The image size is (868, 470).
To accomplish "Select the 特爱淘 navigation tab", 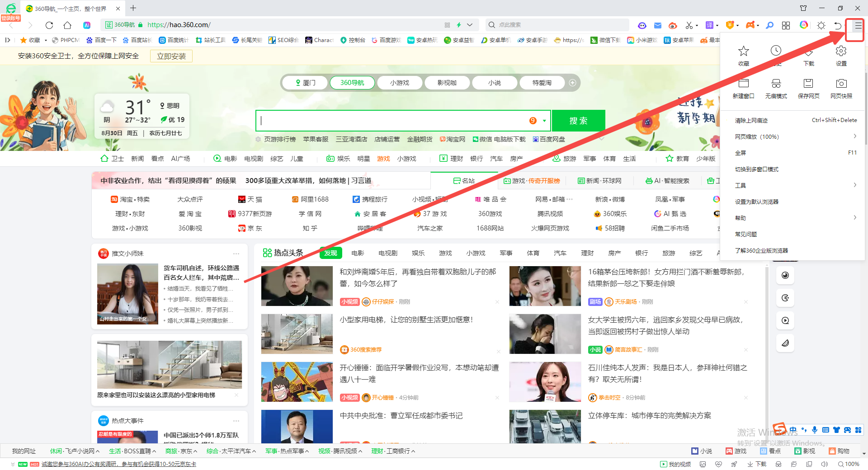I will click(x=542, y=83).
